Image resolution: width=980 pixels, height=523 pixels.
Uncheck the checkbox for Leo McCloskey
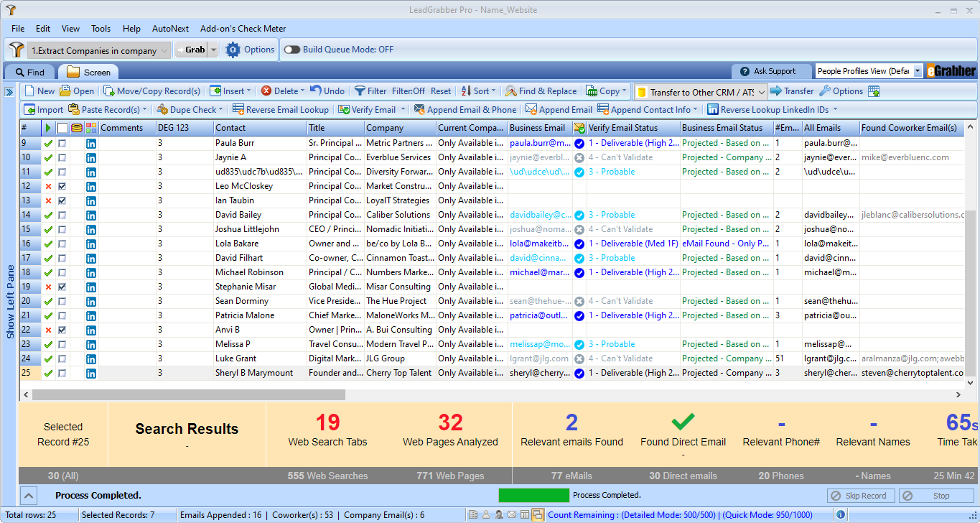point(62,186)
